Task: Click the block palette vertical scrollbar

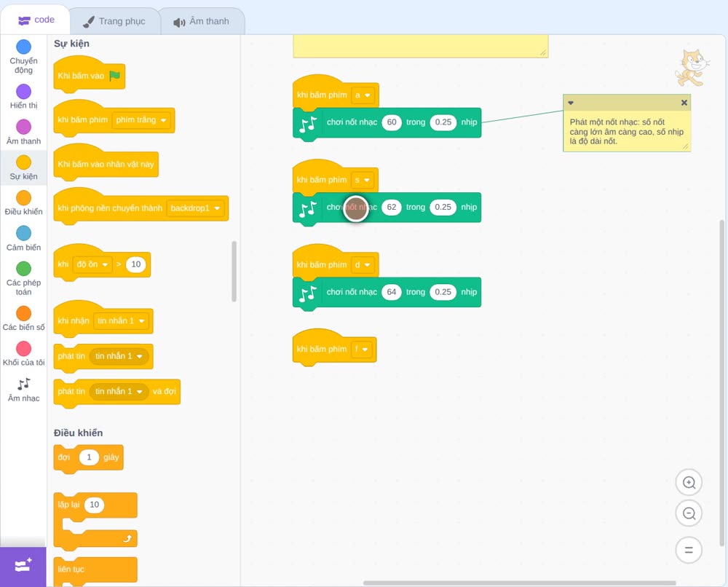Action: click(x=234, y=271)
